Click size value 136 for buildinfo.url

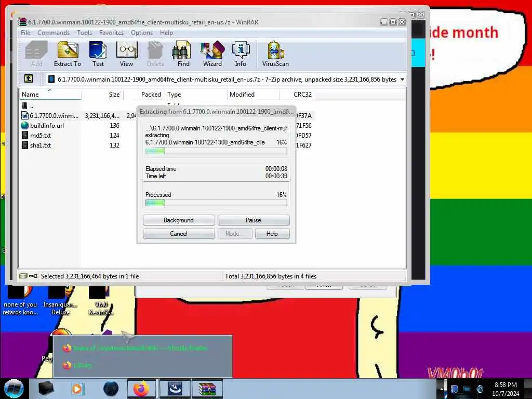coord(114,126)
